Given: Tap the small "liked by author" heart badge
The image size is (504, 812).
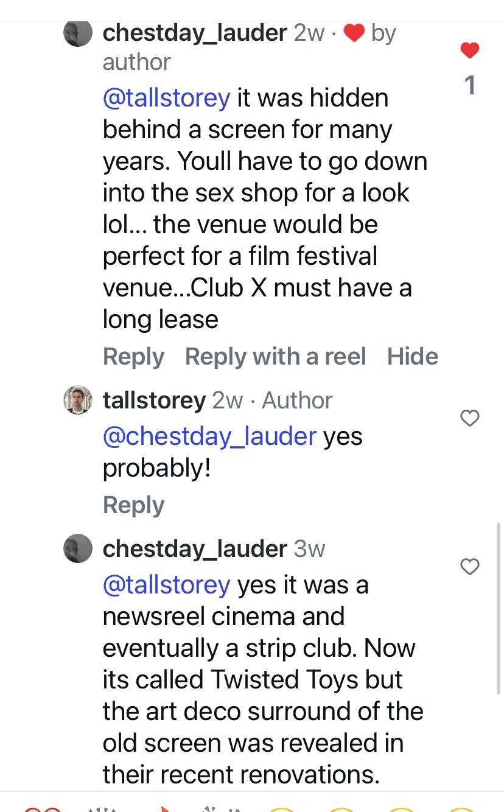Looking at the screenshot, I should click(x=354, y=33).
